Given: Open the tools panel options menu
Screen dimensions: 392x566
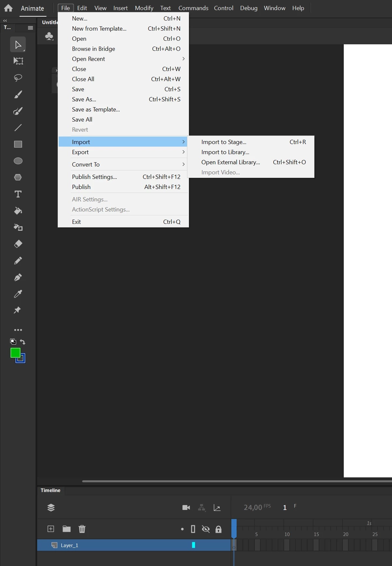Looking at the screenshot, I should [x=30, y=28].
